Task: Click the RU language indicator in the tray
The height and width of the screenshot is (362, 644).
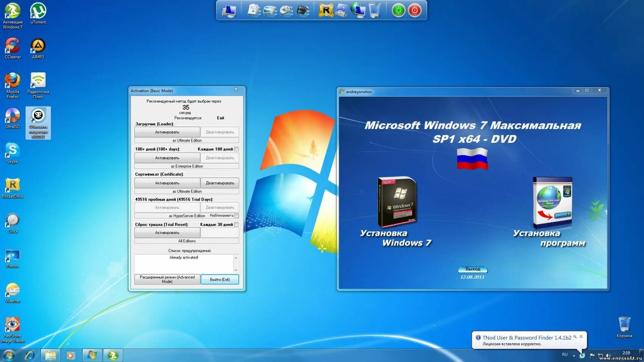Action: pyautogui.click(x=565, y=355)
